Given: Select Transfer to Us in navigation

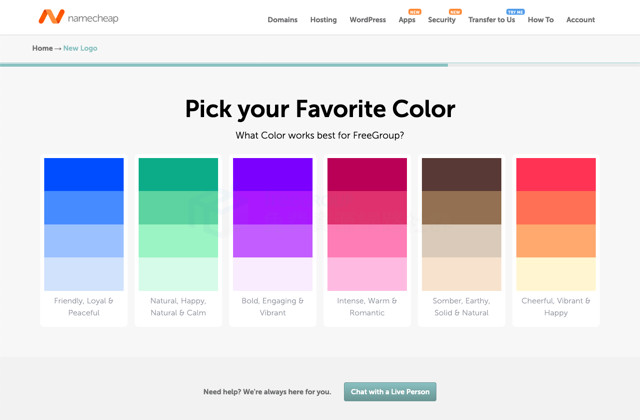Looking at the screenshot, I should 491,20.
